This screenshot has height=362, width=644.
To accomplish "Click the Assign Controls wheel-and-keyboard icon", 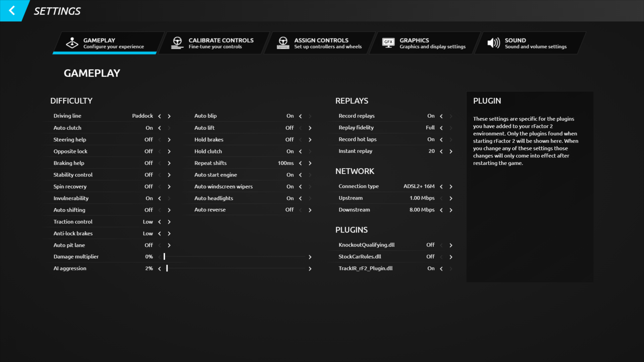I will click(x=283, y=43).
